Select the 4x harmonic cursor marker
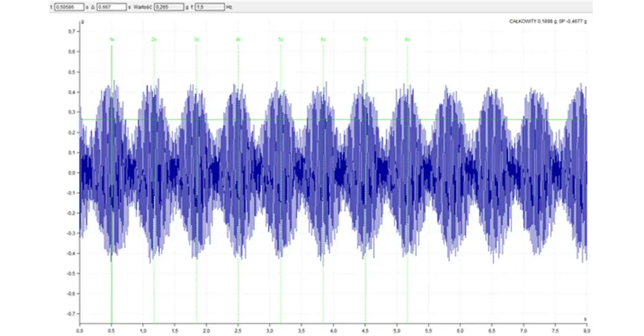The image size is (644, 336). (238, 39)
